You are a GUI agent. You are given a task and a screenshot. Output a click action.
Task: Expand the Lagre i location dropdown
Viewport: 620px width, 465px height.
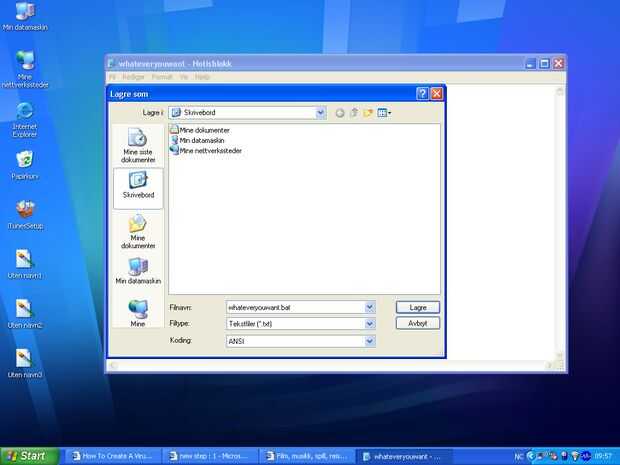[321, 113]
